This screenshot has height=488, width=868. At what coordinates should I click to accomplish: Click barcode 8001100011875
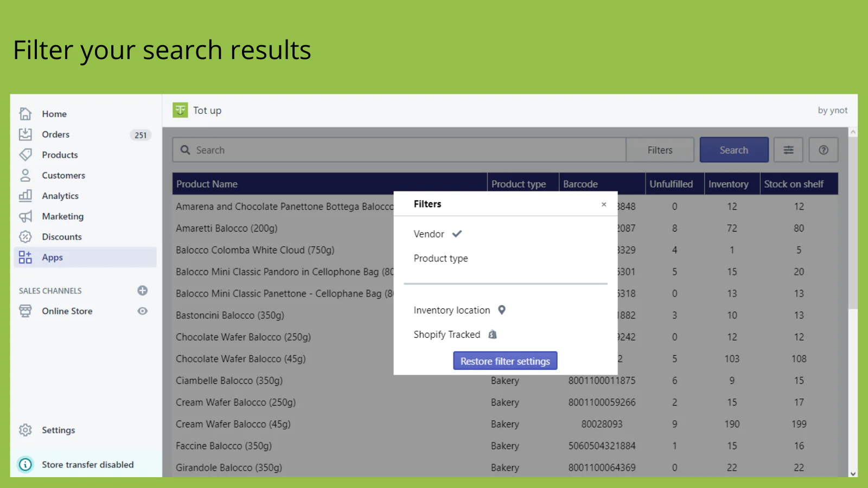click(x=602, y=381)
